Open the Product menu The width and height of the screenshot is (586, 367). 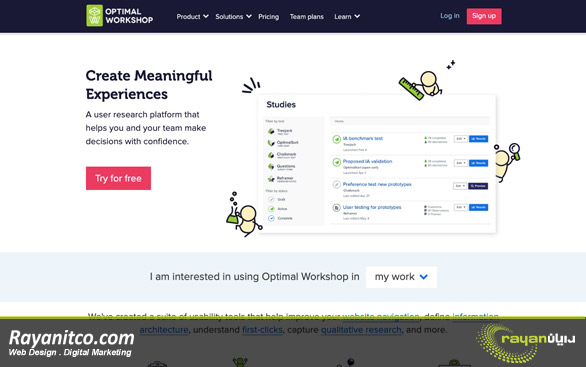point(192,16)
